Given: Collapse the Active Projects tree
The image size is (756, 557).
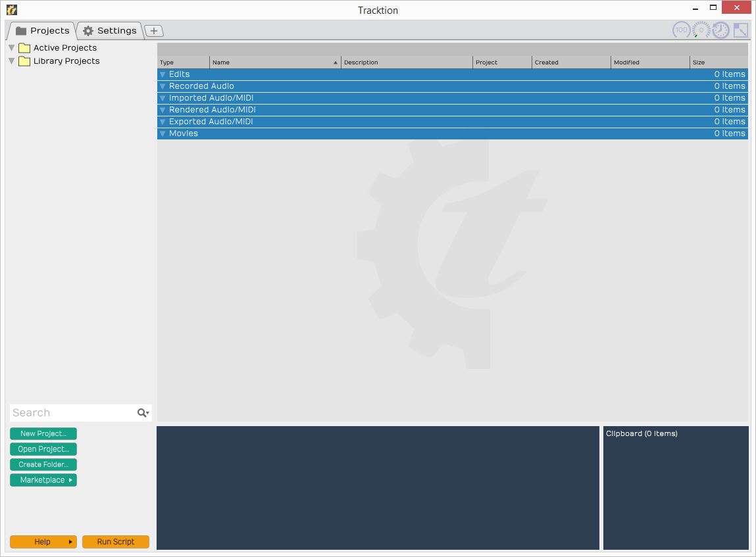Looking at the screenshot, I should pos(11,47).
